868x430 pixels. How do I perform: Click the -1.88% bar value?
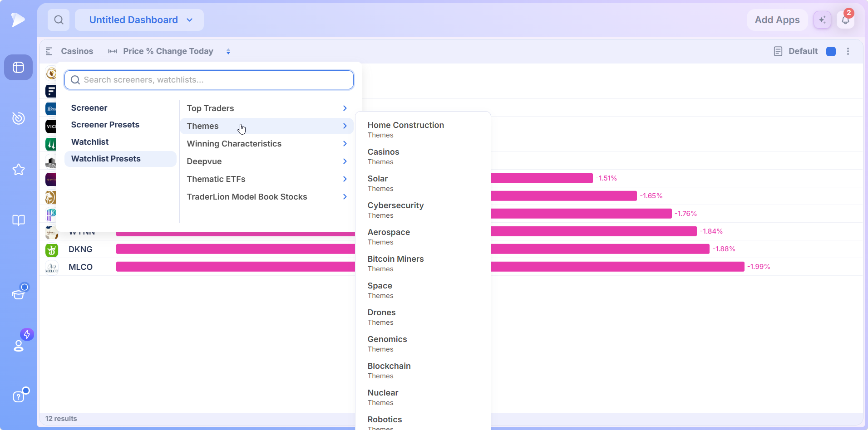tap(724, 249)
